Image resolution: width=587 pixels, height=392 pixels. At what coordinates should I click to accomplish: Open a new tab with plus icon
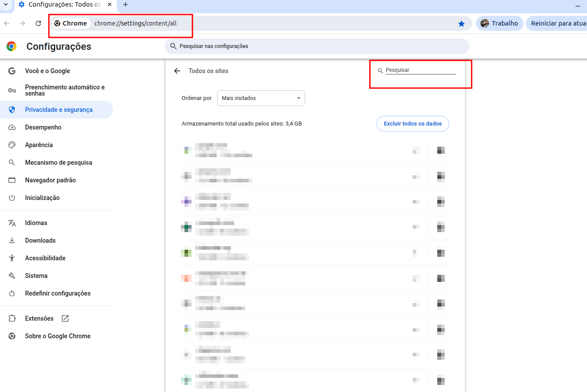pos(126,4)
